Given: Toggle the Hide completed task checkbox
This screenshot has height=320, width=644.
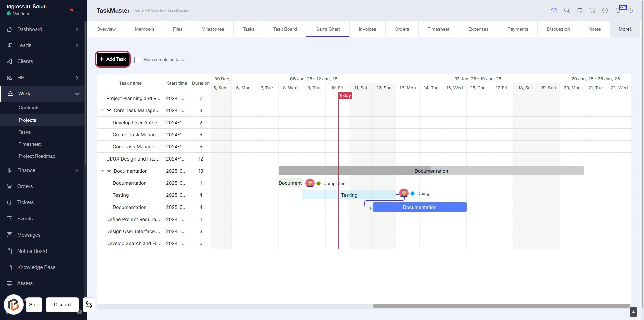Looking at the screenshot, I should point(138,60).
